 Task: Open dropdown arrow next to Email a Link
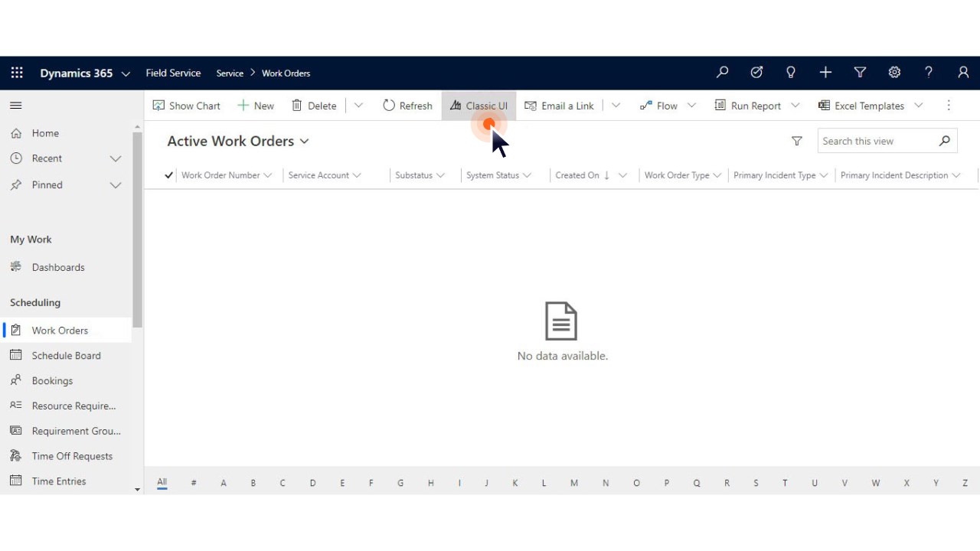coord(616,106)
